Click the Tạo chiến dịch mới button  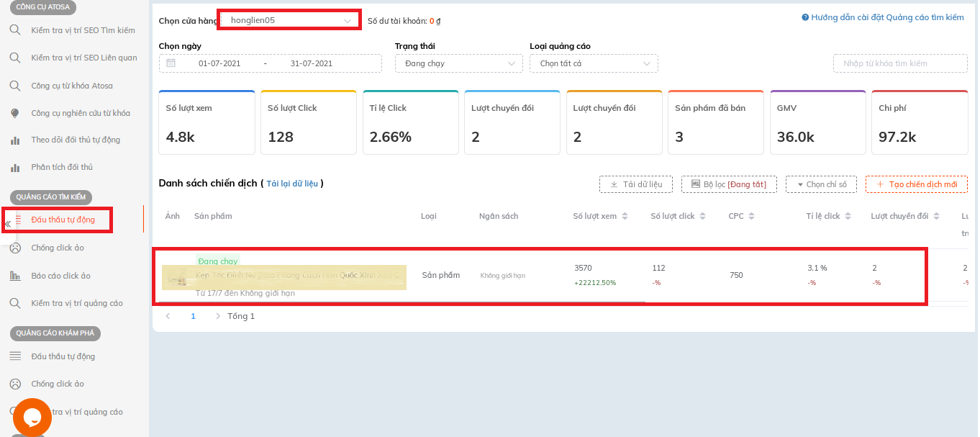point(916,184)
